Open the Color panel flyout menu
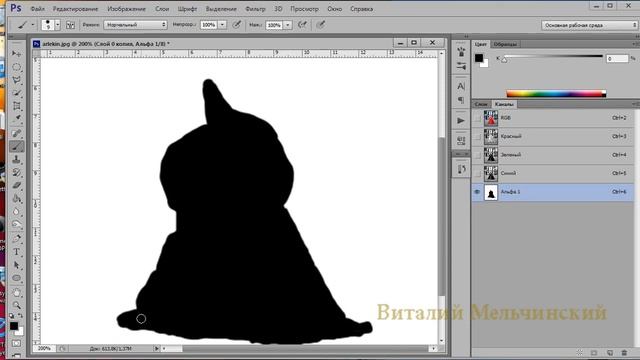 (x=636, y=44)
